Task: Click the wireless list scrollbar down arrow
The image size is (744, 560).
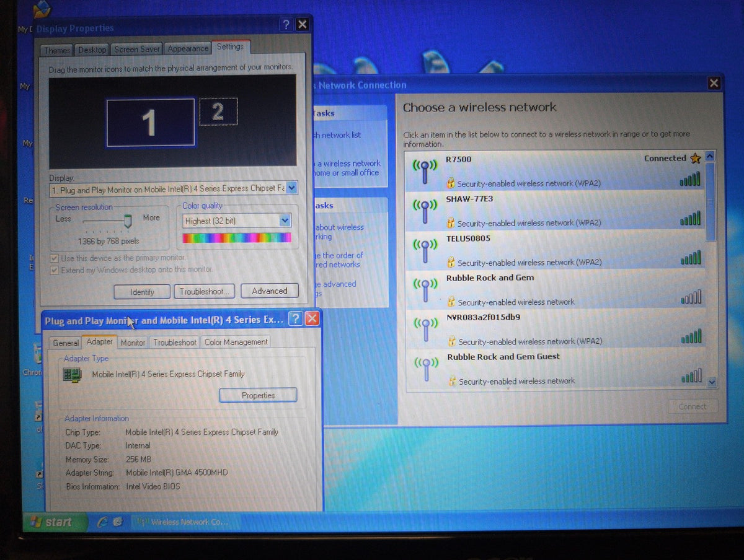Action: [x=712, y=382]
